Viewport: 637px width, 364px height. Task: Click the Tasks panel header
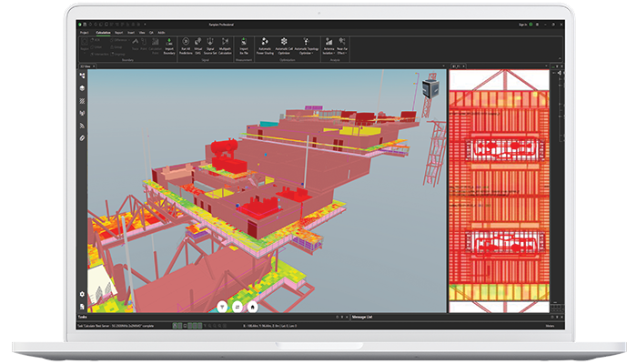pos(83,317)
